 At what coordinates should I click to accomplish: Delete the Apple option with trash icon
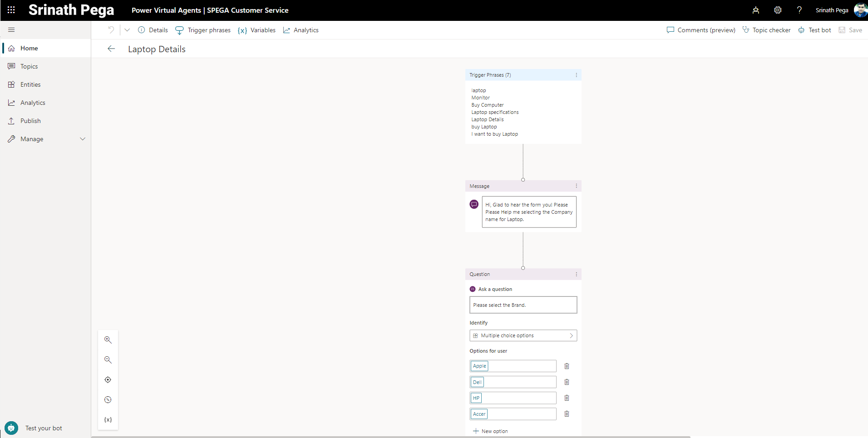567,366
